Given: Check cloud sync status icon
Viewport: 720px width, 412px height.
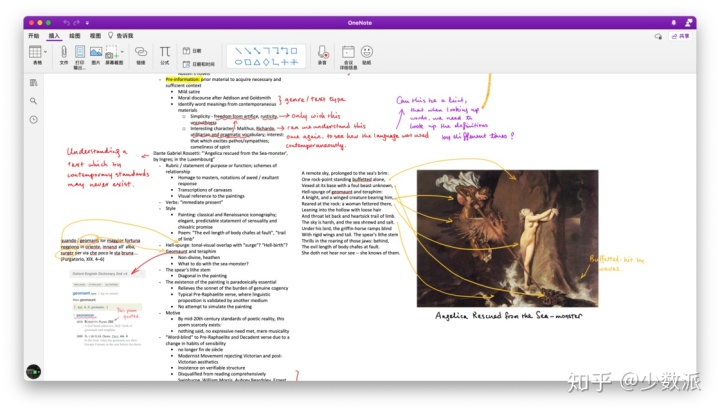Looking at the screenshot, I should click(658, 36).
